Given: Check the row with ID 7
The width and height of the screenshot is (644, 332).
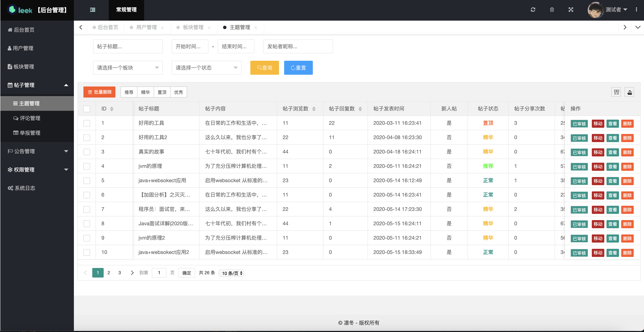Looking at the screenshot, I should click(x=87, y=209).
